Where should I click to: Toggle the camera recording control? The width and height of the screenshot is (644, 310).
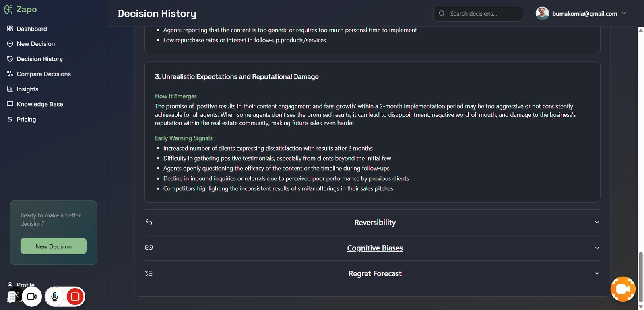point(32,297)
